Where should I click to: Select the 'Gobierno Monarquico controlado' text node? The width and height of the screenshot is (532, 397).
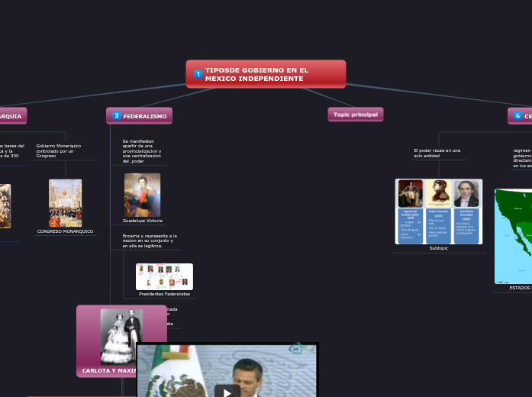(x=59, y=150)
